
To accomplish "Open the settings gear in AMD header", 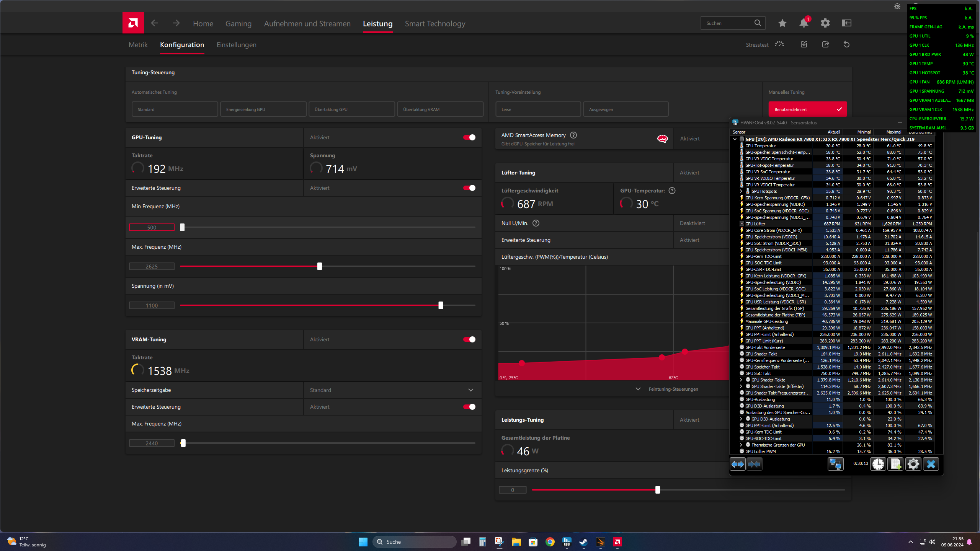I will (825, 23).
